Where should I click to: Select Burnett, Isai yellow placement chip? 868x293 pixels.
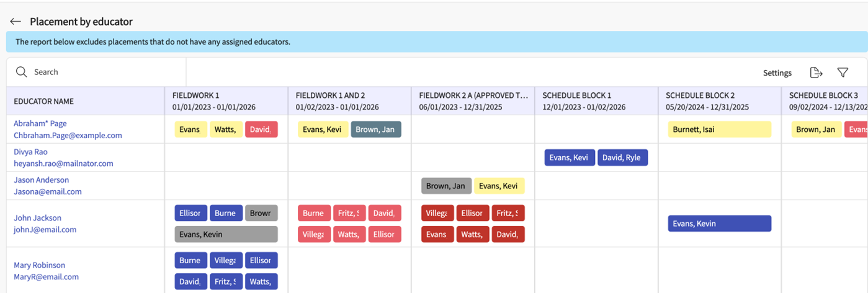coord(719,129)
